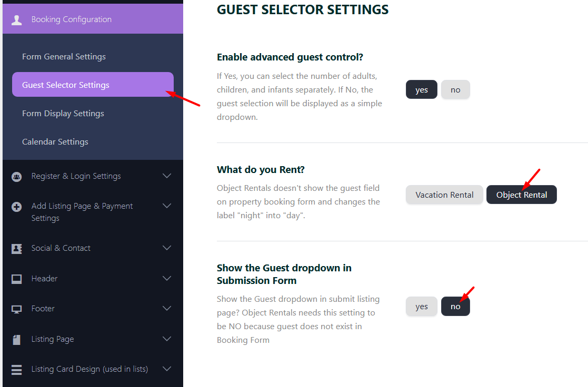This screenshot has width=588, height=387.
Task: Click the Footer monitor icon
Action: point(17,309)
